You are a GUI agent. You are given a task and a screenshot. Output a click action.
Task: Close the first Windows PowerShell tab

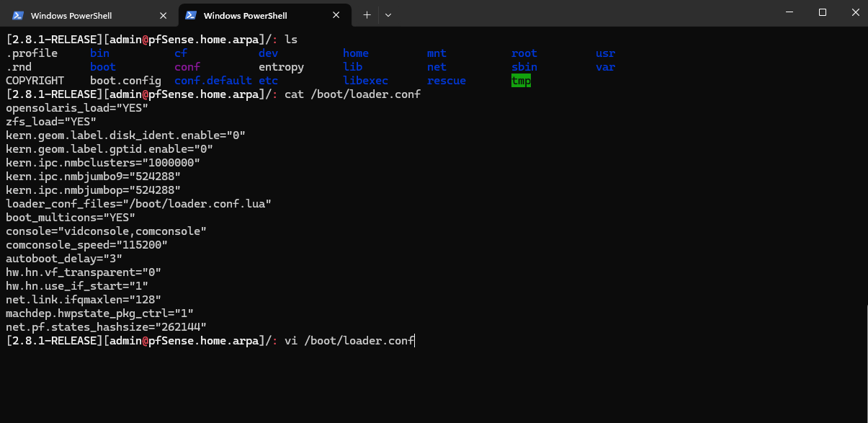[x=164, y=15]
